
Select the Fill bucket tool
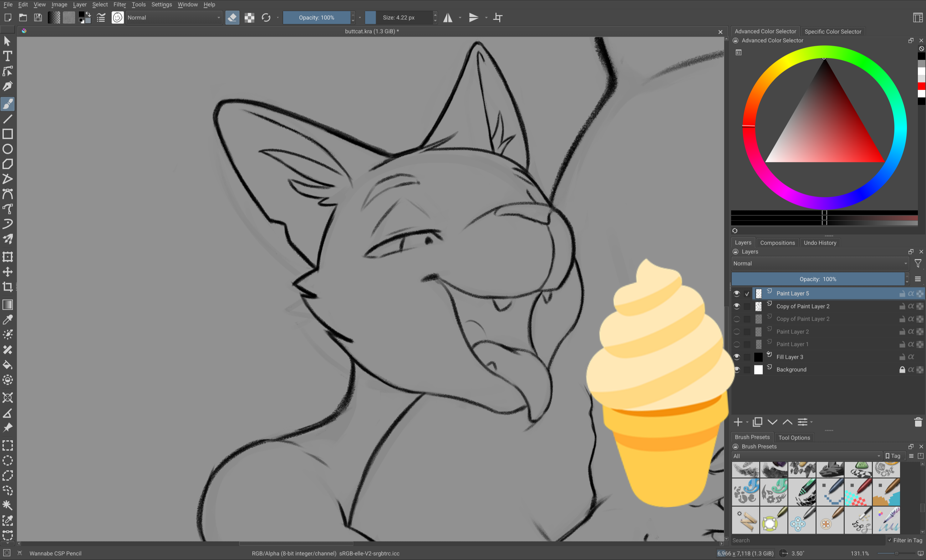pos(8,364)
